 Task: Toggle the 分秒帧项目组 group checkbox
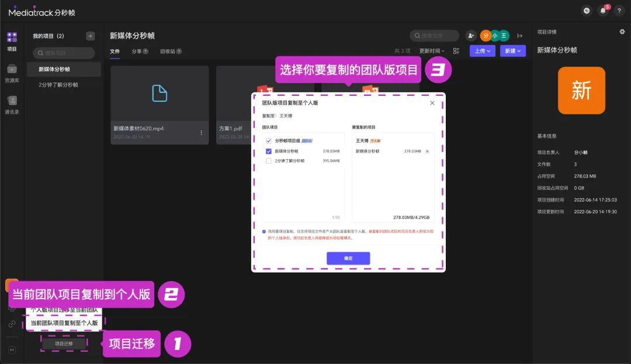click(x=269, y=141)
